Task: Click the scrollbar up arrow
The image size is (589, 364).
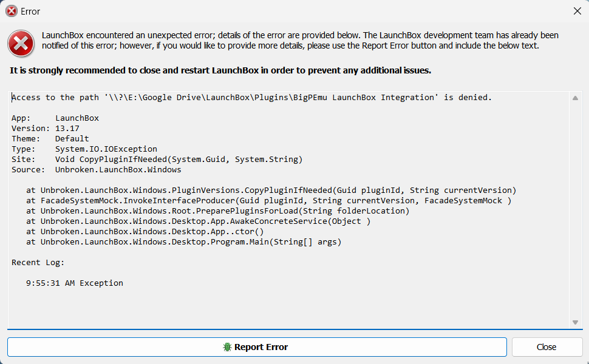Action: point(575,98)
